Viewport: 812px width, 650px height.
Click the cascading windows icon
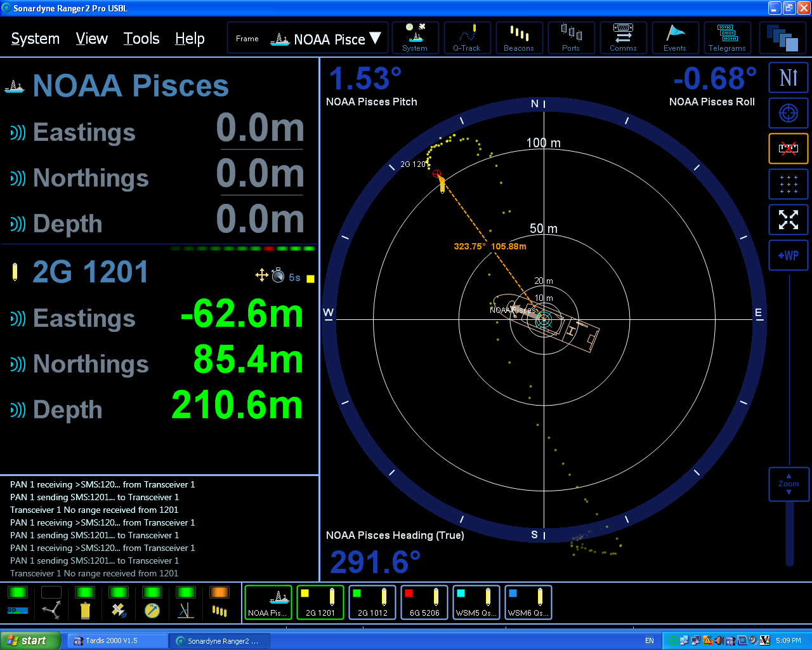pos(782,38)
